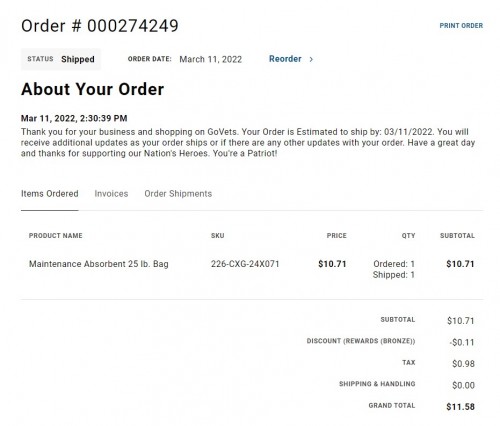The width and height of the screenshot is (500, 426).
Task: Click the order date March 11, 2022
Action: pos(211,59)
